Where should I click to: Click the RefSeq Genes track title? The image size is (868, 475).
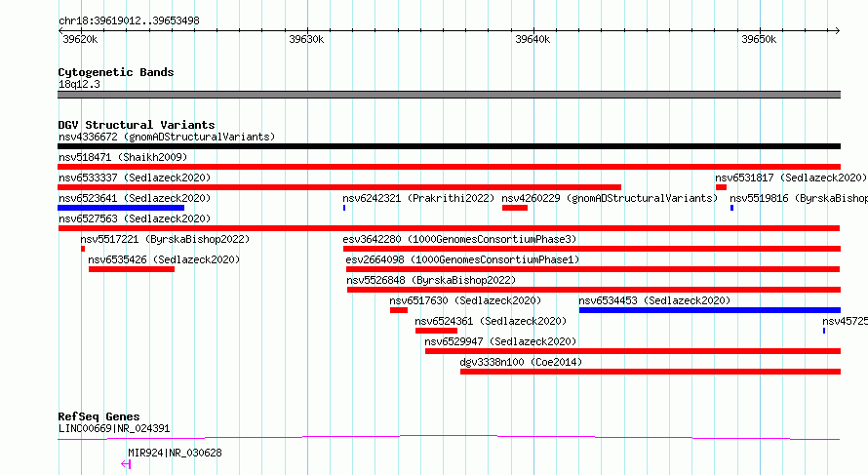(x=99, y=416)
